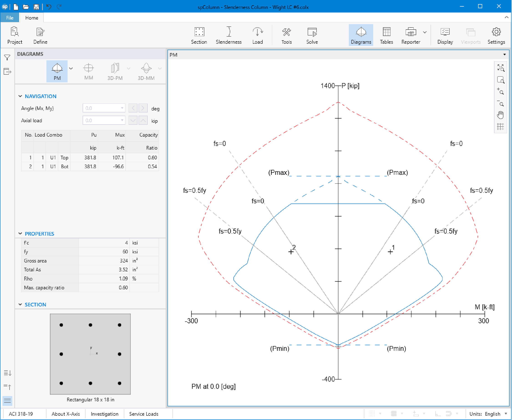Select the 3D-PM diagram type
The height and width of the screenshot is (420, 512).
point(115,71)
